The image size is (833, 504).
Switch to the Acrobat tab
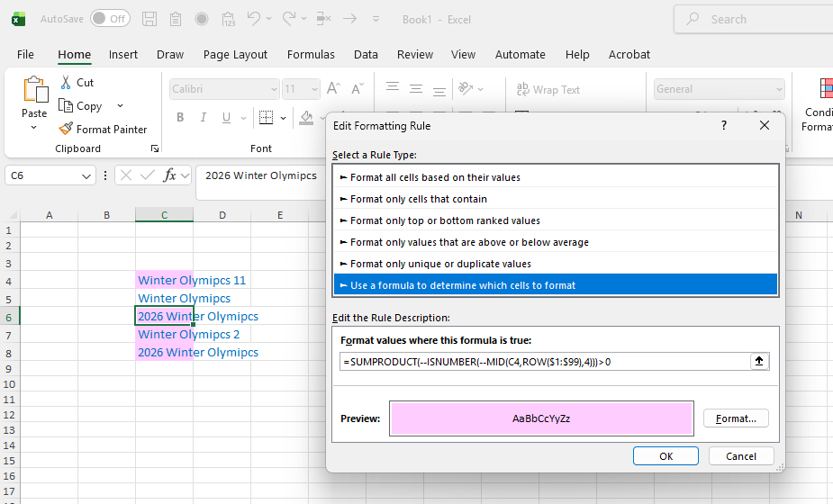point(629,54)
